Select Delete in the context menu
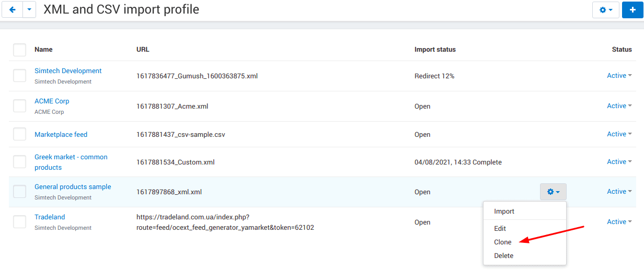Screen dimensions: 644x270 [504, 255]
